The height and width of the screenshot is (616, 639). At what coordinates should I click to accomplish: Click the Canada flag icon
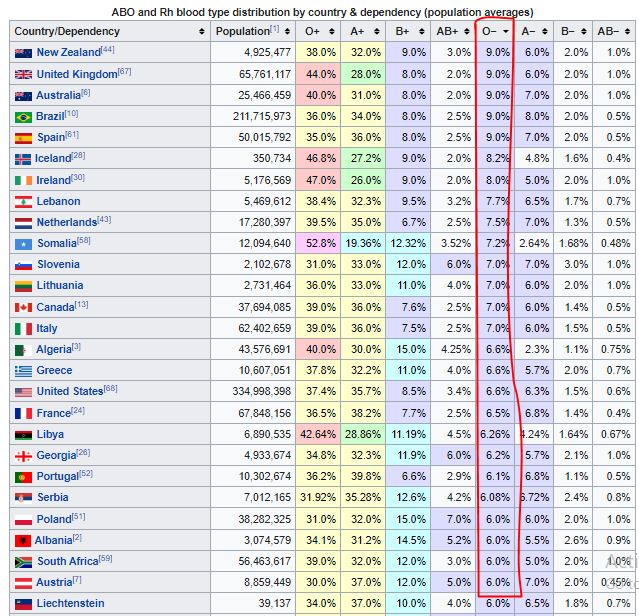[23, 308]
